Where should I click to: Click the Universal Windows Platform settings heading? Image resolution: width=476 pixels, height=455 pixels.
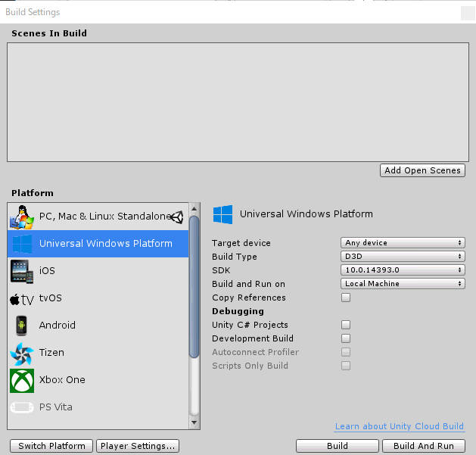pyautogui.click(x=306, y=214)
